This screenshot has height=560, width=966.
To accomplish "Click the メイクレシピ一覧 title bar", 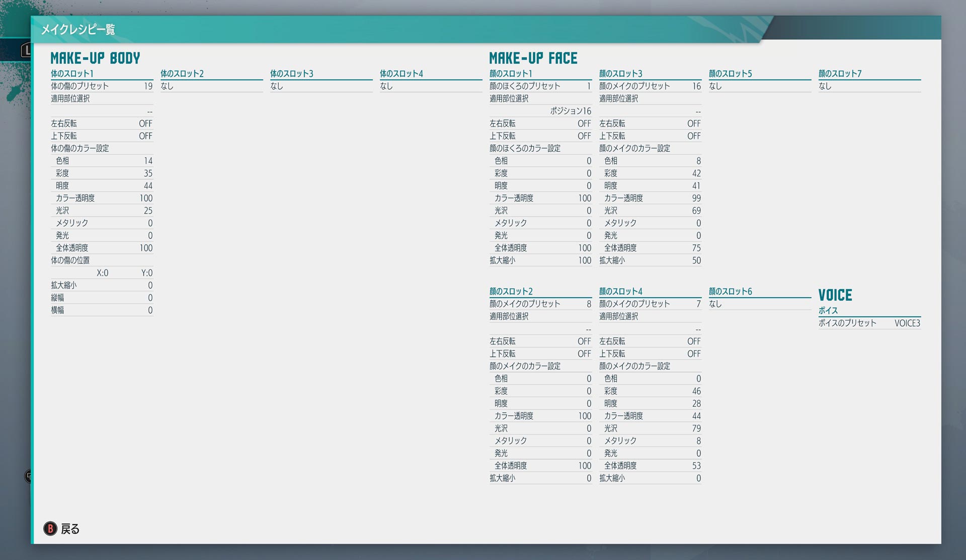I will pos(78,30).
